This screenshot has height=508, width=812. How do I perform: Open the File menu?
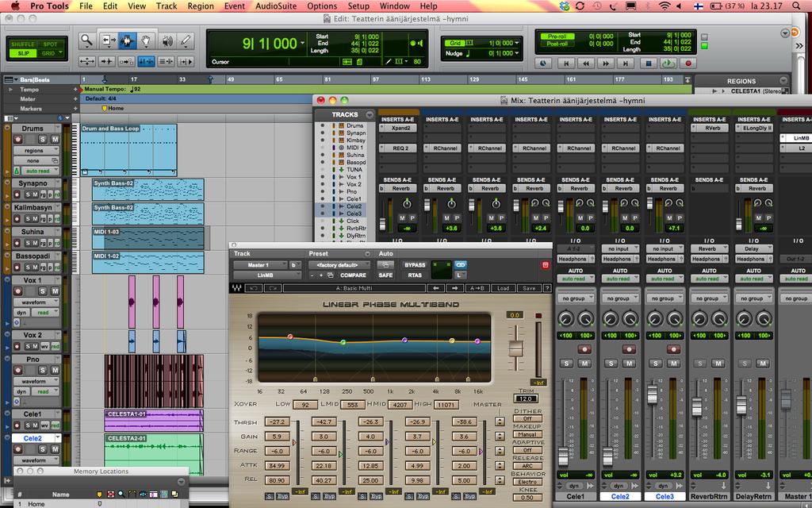pyautogui.click(x=86, y=6)
